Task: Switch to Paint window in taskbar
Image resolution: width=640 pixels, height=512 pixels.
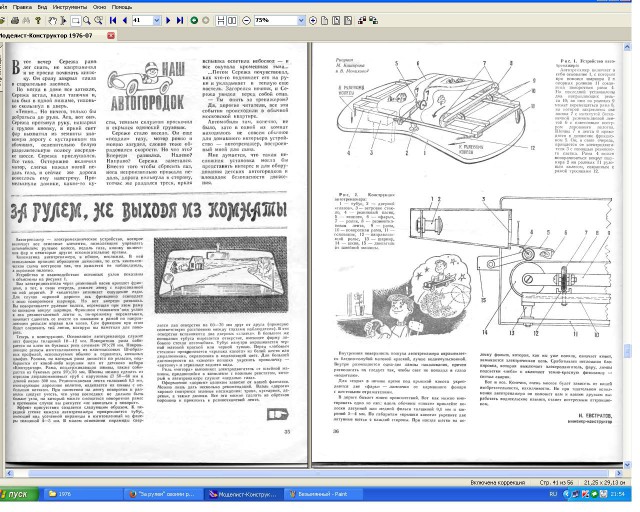Action: pos(322,494)
